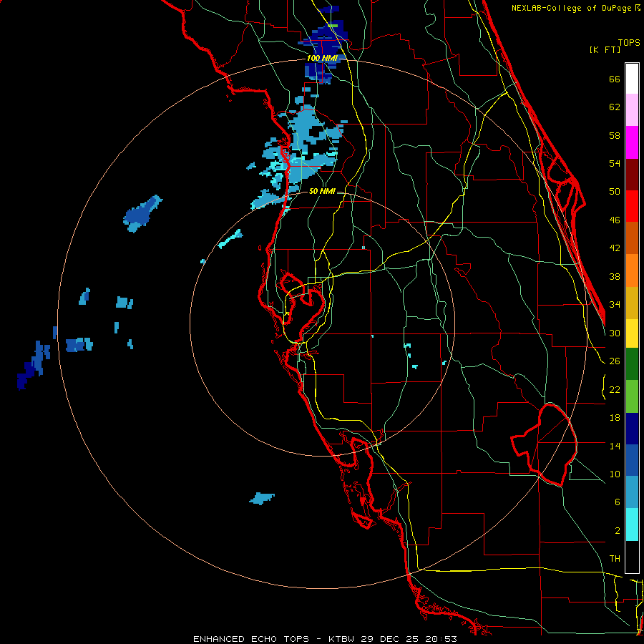Click the "TOPS" legend heading
This screenshot has width=644, height=644.
click(x=629, y=43)
